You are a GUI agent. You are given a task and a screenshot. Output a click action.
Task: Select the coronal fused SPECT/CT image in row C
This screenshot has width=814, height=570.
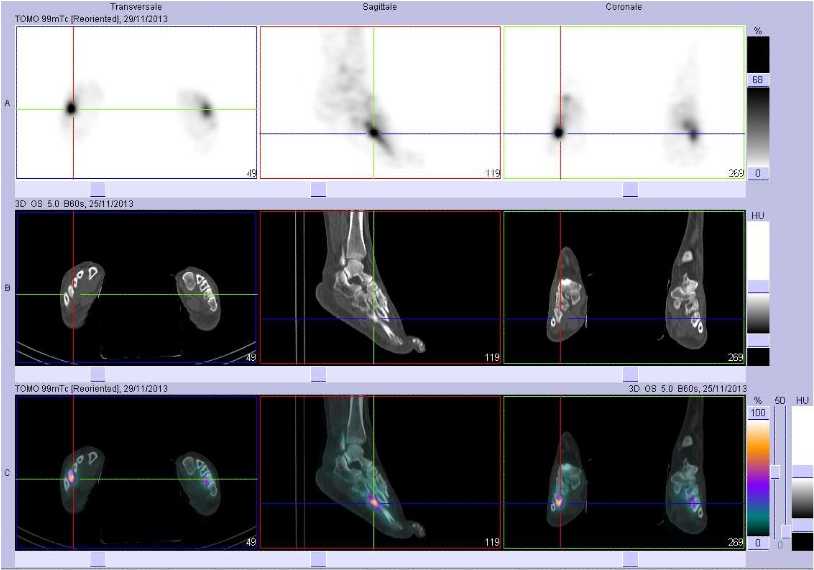[x=624, y=472]
